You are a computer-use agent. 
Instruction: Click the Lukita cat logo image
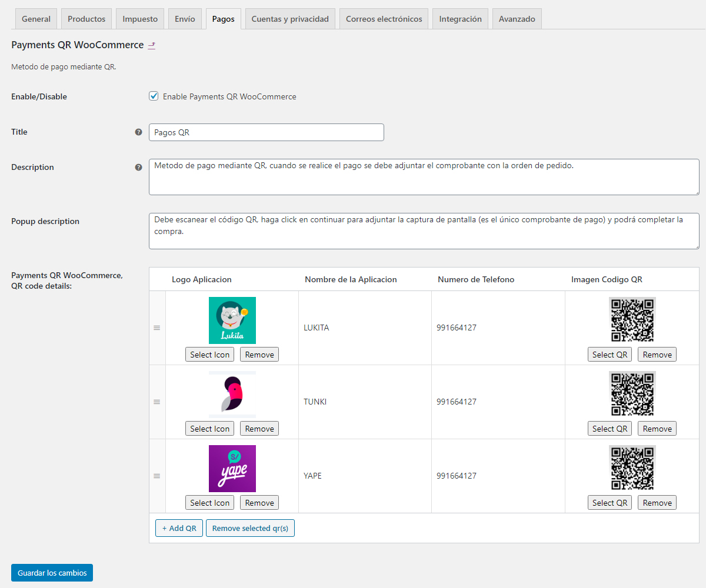tap(232, 320)
